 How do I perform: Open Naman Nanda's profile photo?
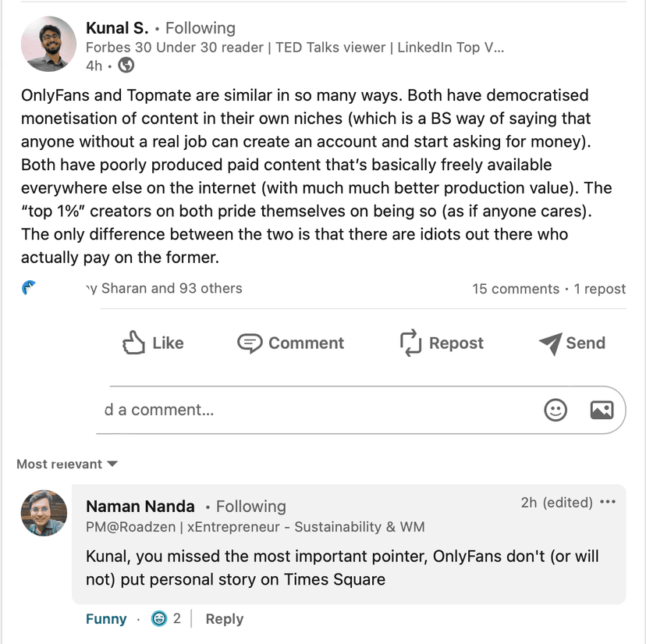click(x=44, y=513)
